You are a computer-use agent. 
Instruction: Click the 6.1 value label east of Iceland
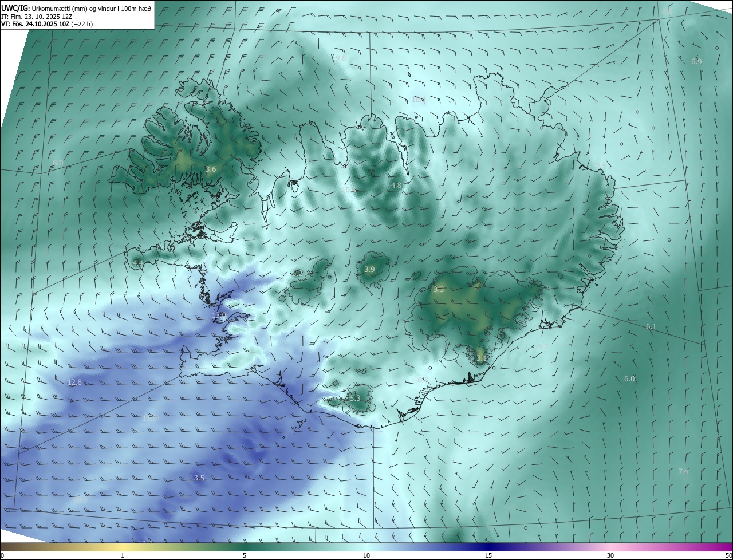(651, 327)
